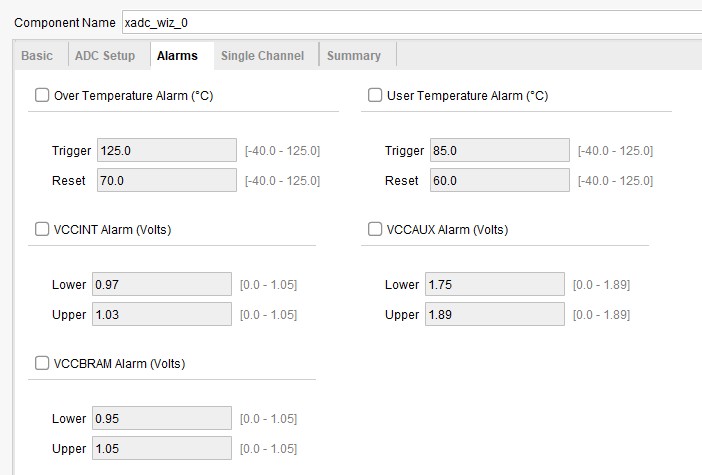Open the Summary tab
Screen dimensions: 702x475
click(354, 56)
